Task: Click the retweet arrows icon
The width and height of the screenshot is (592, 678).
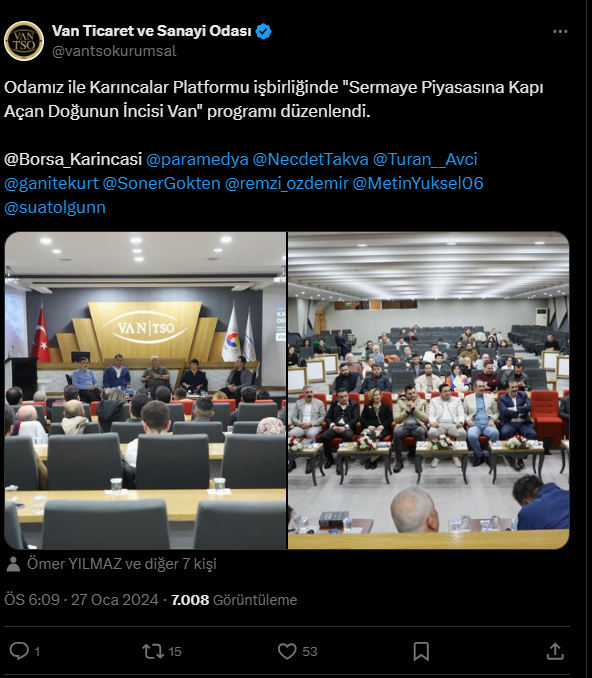Action: (153, 651)
